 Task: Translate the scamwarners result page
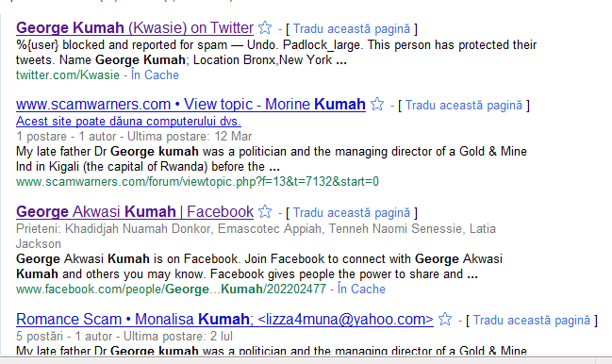point(464,106)
